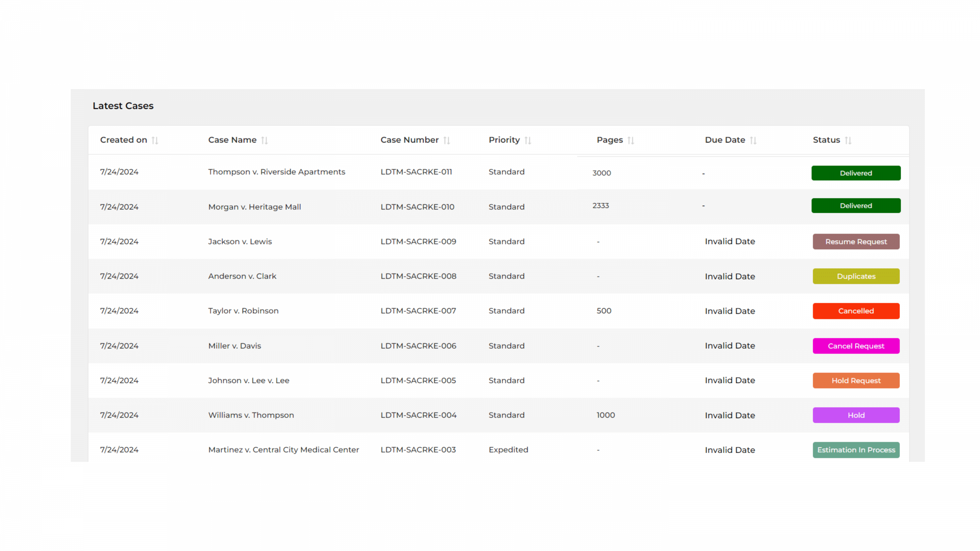Select case number LDTM-SACRKE-010

click(417, 207)
